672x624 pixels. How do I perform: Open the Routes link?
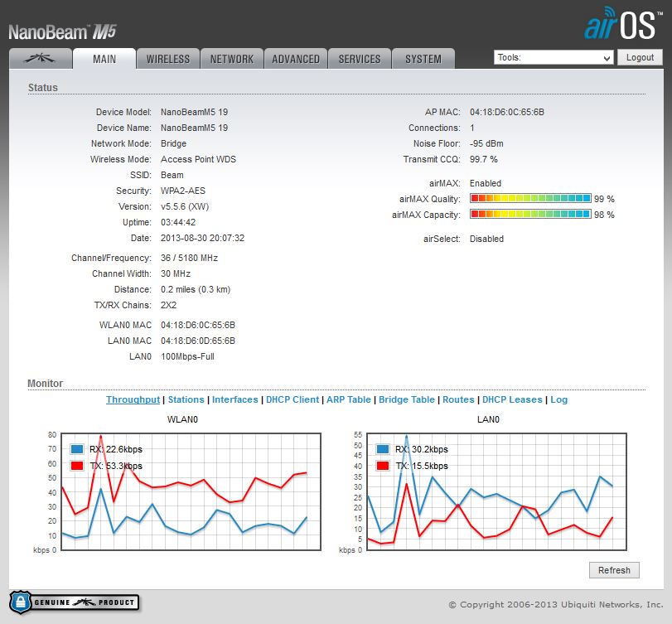point(458,399)
